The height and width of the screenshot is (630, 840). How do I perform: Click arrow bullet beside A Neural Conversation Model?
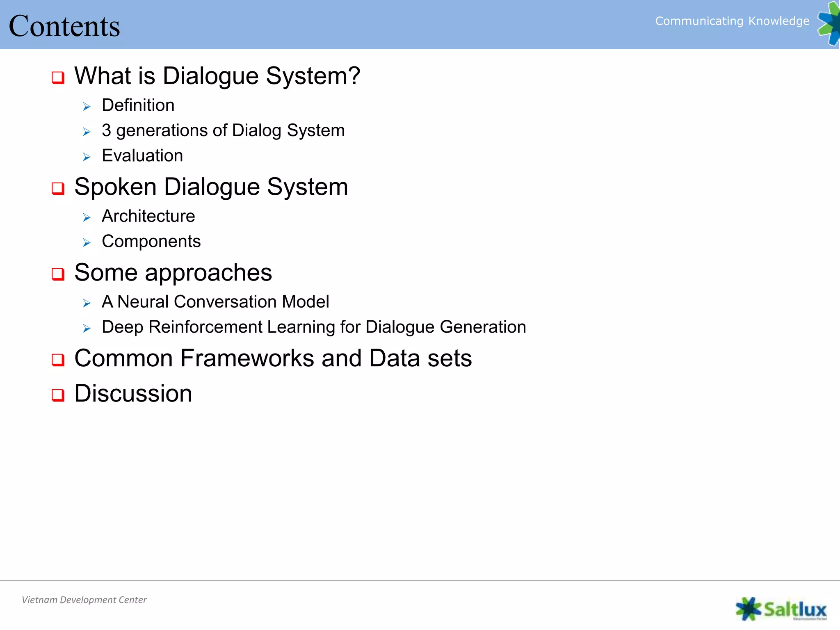pyautogui.click(x=87, y=303)
